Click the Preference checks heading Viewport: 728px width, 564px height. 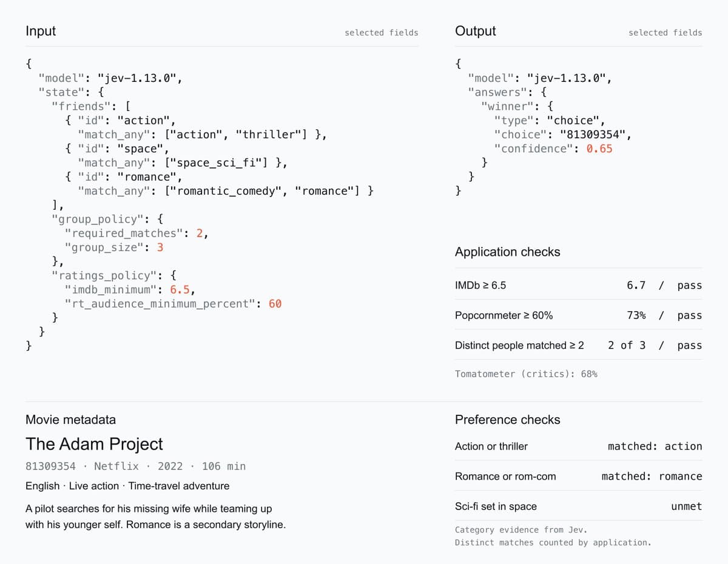[508, 420]
